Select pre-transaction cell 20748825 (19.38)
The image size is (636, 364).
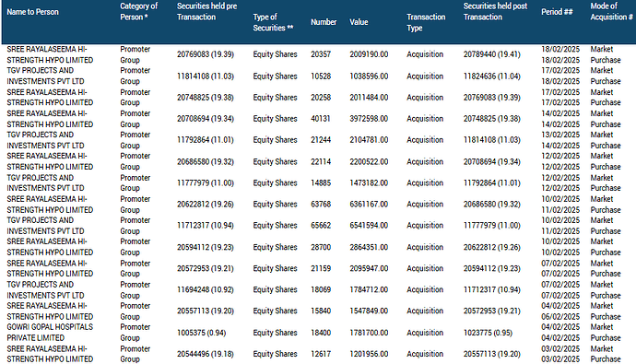coord(206,98)
